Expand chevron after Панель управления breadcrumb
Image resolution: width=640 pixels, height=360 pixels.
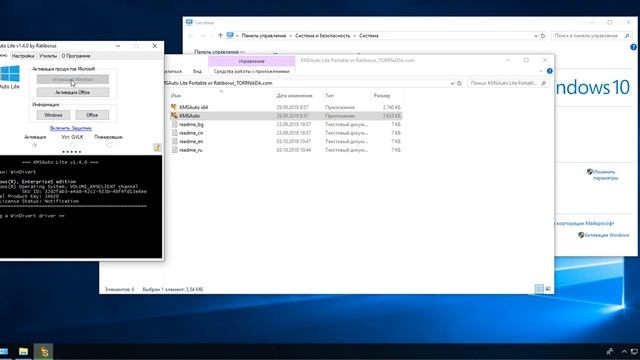click(291, 36)
